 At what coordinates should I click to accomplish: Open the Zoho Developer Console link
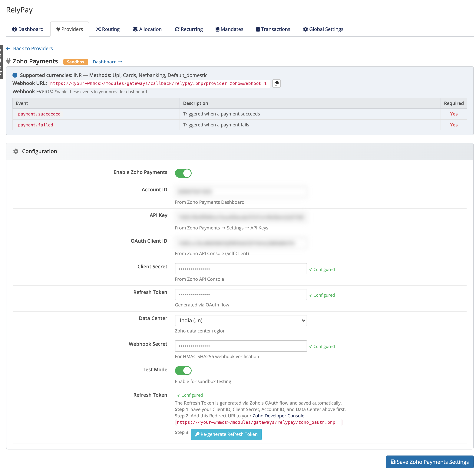click(278, 416)
